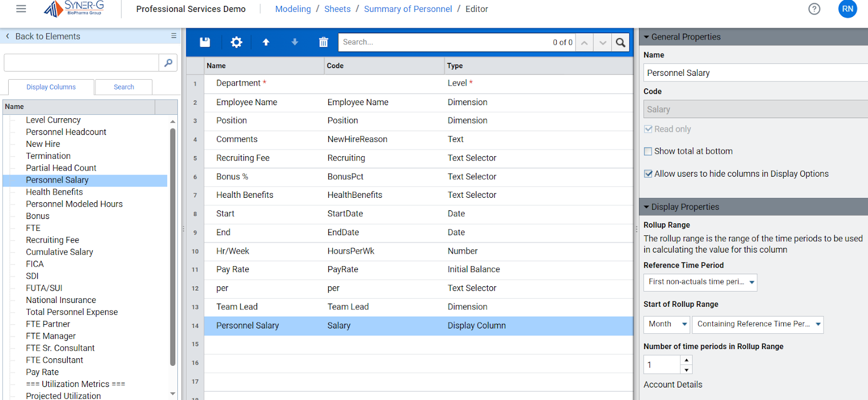The width and height of the screenshot is (868, 400).
Task: Open the Month dropdown under Start of Rollup Range
Action: [667, 324]
